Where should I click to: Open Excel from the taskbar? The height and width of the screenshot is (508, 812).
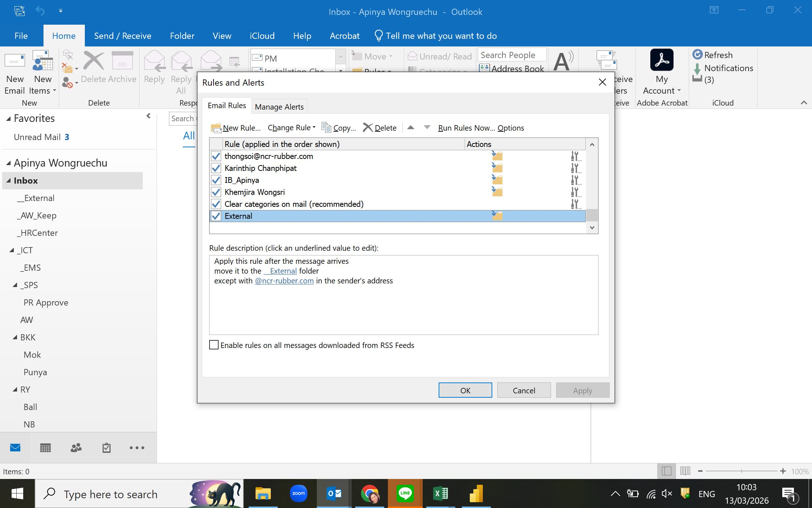440,493
